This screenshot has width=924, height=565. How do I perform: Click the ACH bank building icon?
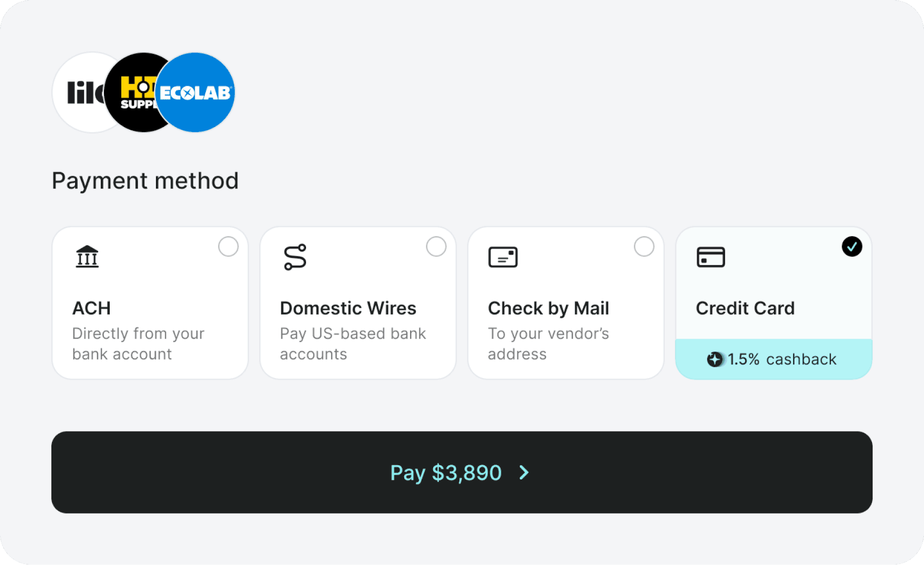[x=87, y=257]
